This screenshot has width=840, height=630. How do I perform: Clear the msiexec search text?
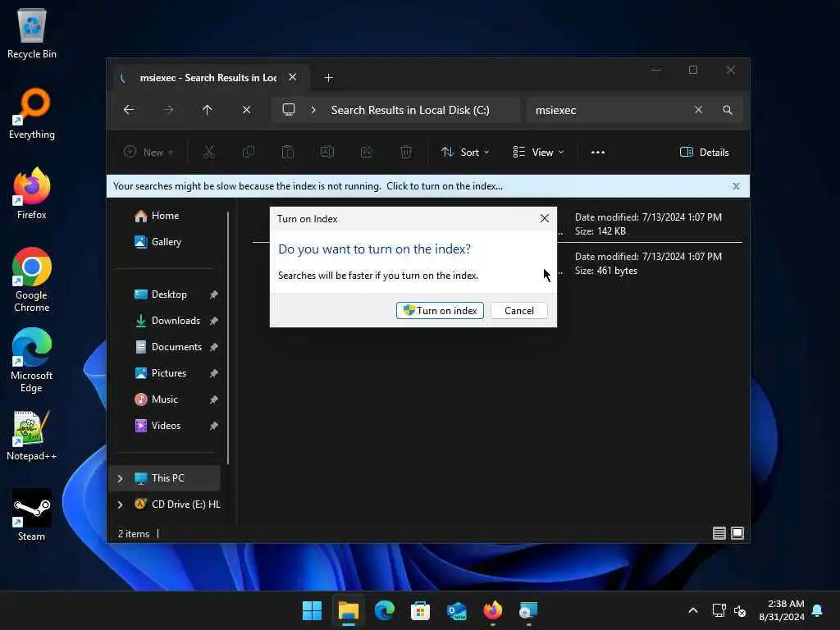pyautogui.click(x=698, y=110)
